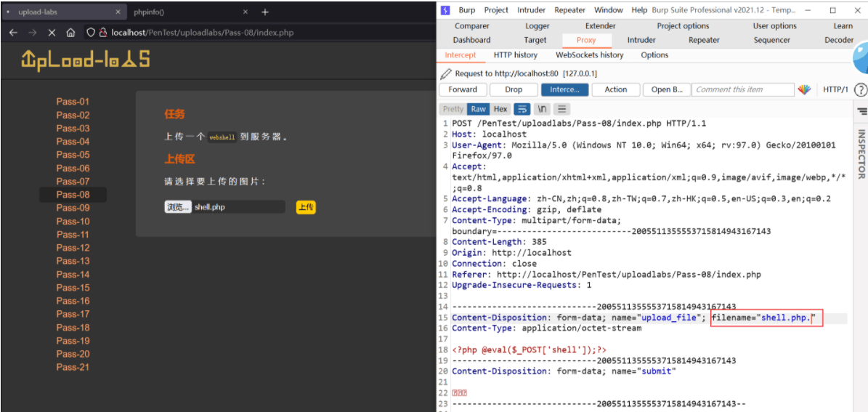Click the 浏览 browse file button

tap(178, 207)
